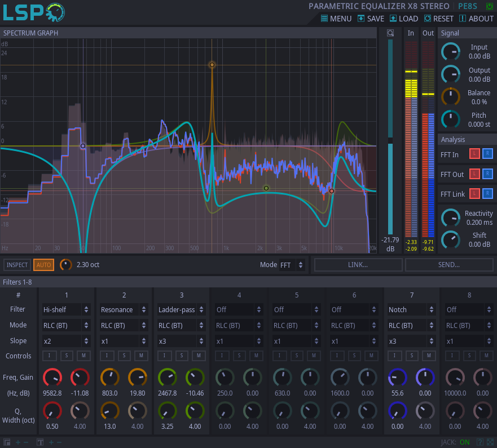Click the FFT Link R button
Image resolution: width=497 pixels, height=448 pixels.
[487, 193]
